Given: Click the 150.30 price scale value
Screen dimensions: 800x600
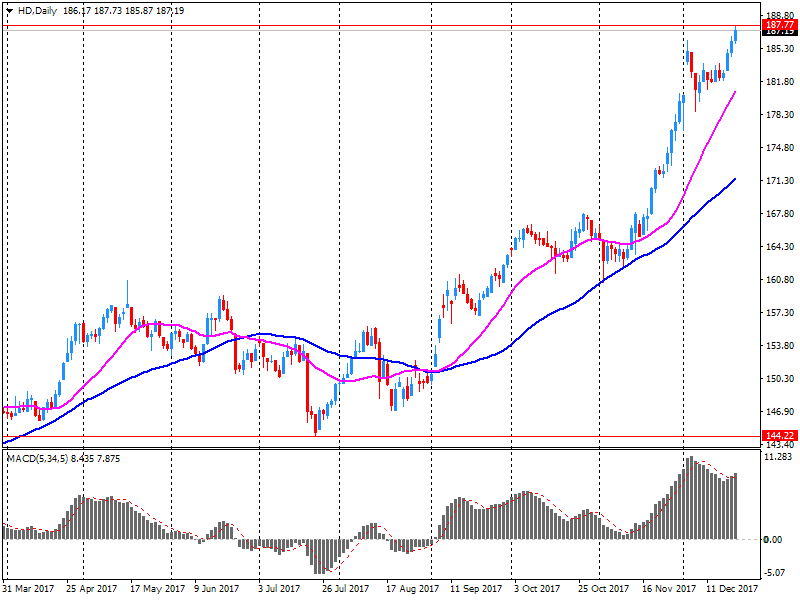Looking at the screenshot, I should [780, 379].
